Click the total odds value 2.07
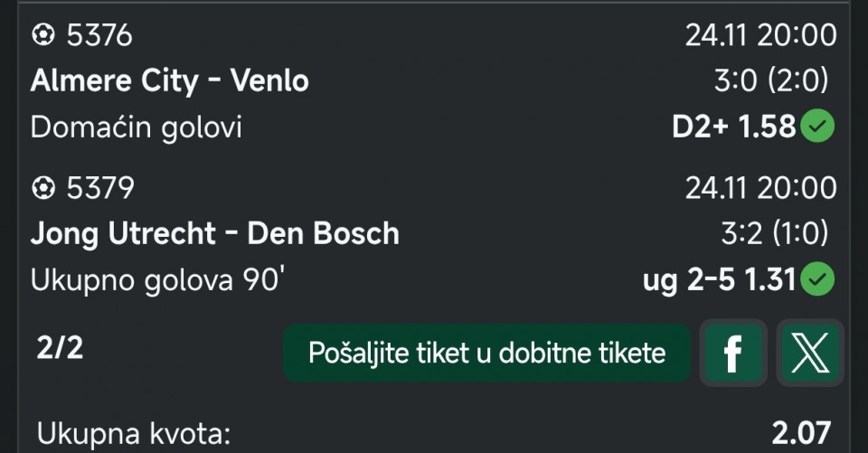The height and width of the screenshot is (453, 868). pyautogui.click(x=801, y=433)
